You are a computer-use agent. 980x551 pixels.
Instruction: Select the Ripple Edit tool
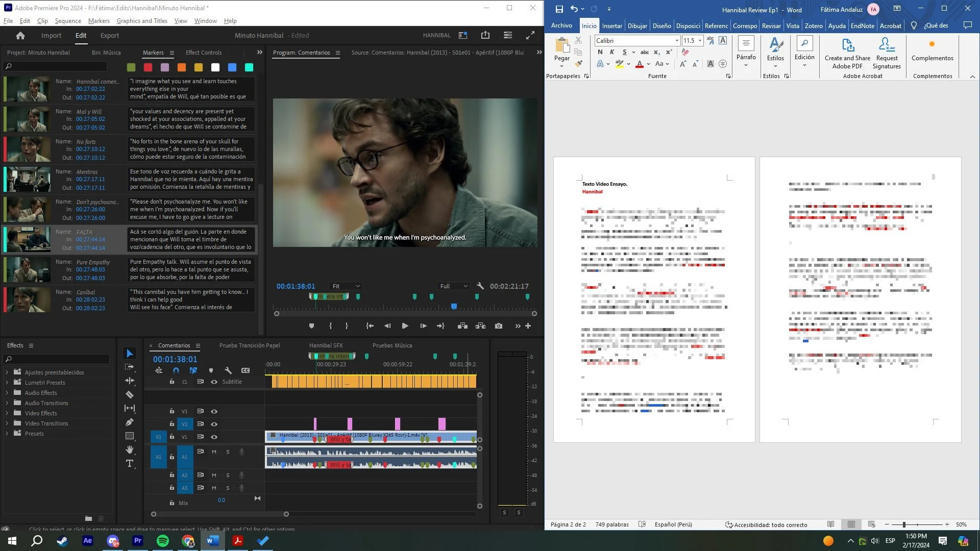coord(130,381)
